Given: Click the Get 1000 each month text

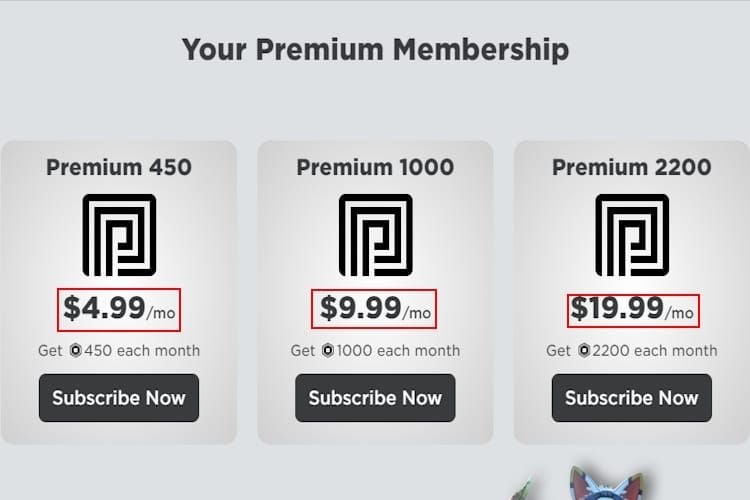Looking at the screenshot, I should pos(375,351).
